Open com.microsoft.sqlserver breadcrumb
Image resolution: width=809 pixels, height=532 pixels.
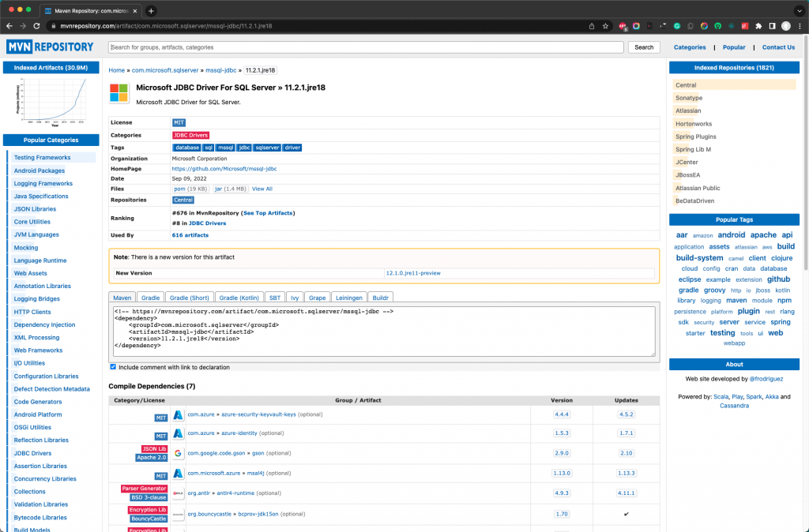[x=165, y=70]
